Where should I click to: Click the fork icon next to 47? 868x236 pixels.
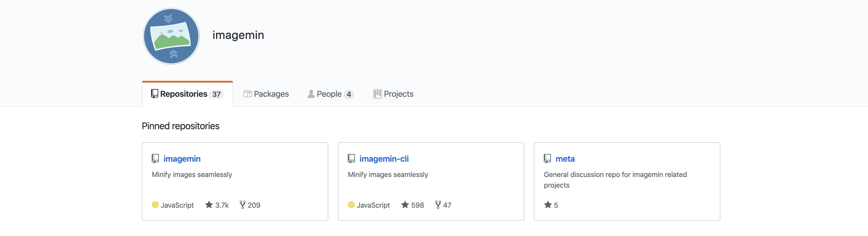click(438, 205)
